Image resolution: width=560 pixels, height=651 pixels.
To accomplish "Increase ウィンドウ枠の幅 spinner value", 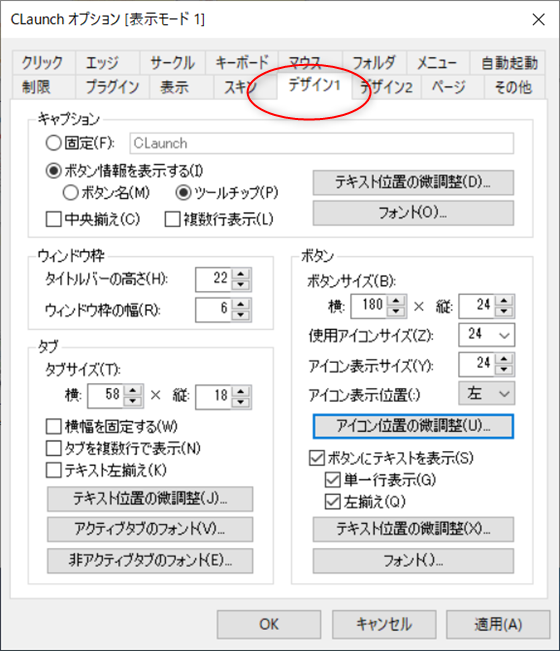I will pos(241,304).
